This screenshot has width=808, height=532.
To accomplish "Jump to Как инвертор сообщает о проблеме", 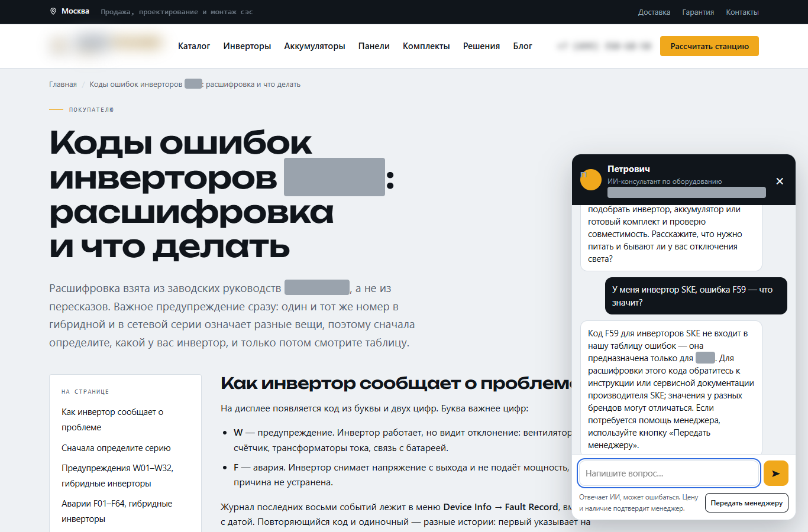I will pyautogui.click(x=112, y=420).
